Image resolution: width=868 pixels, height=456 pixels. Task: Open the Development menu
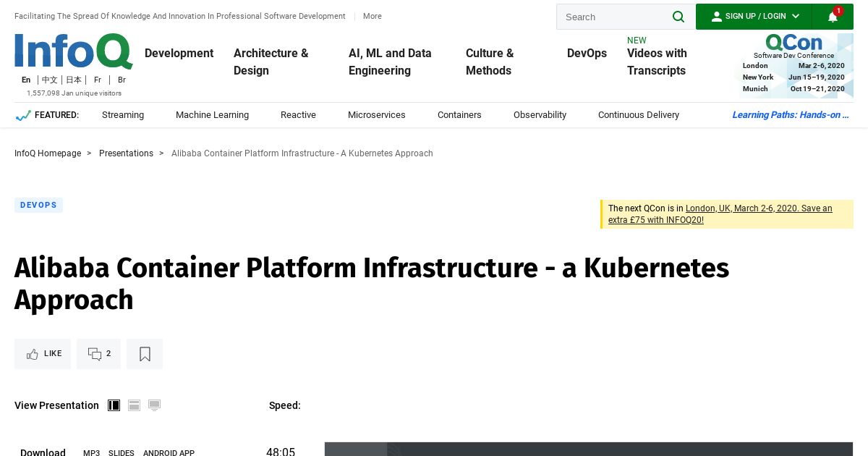[179, 53]
